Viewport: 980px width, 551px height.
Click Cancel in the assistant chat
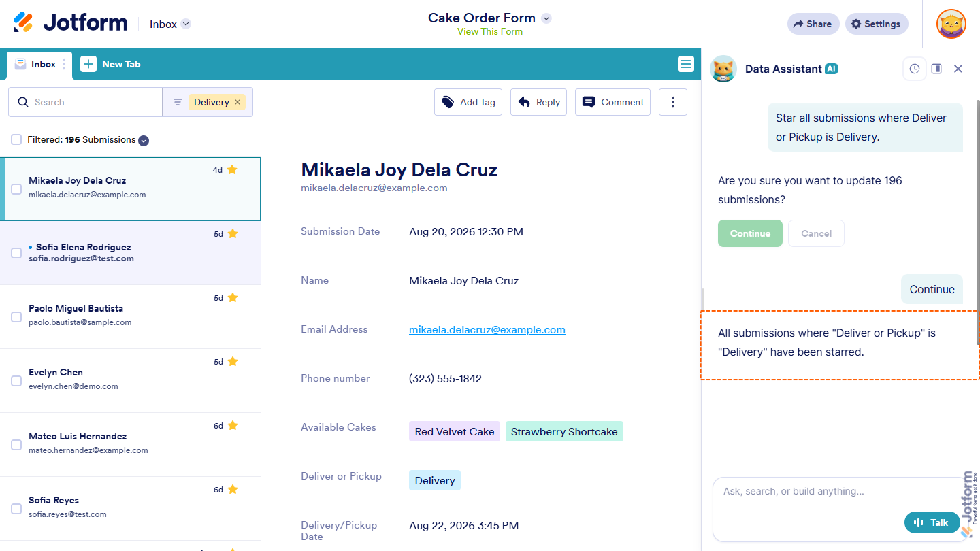point(816,233)
